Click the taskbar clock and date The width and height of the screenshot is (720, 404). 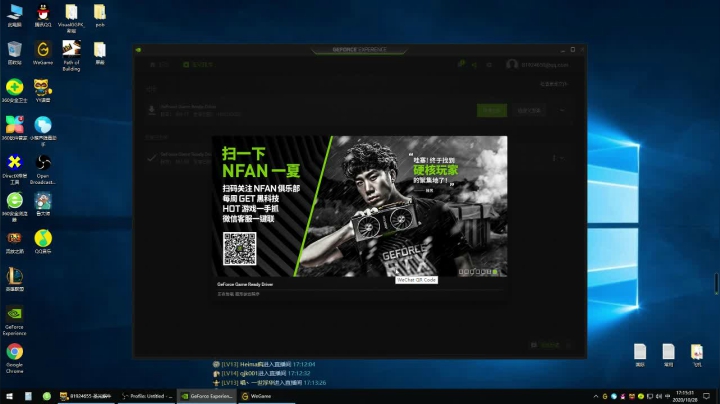pos(685,396)
